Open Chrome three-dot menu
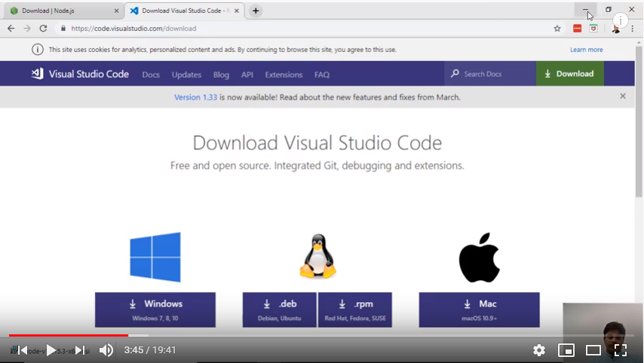The width and height of the screenshot is (644, 363). tap(632, 29)
